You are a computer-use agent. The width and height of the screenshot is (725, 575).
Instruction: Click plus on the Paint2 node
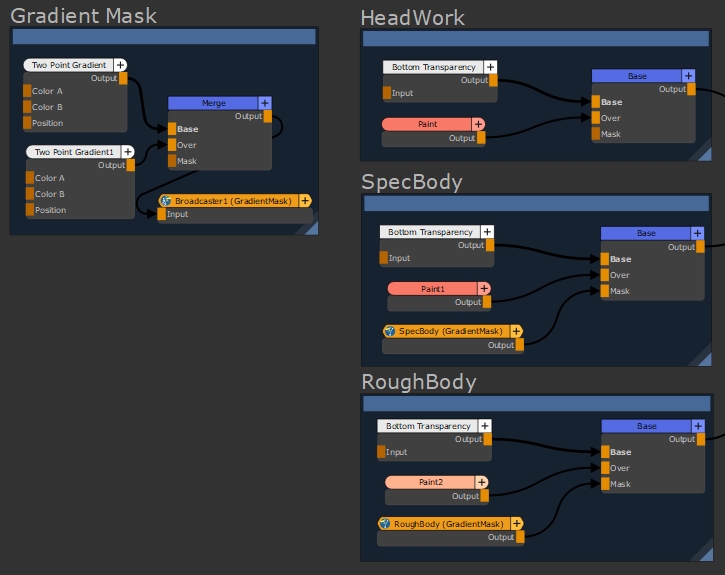[x=481, y=482]
